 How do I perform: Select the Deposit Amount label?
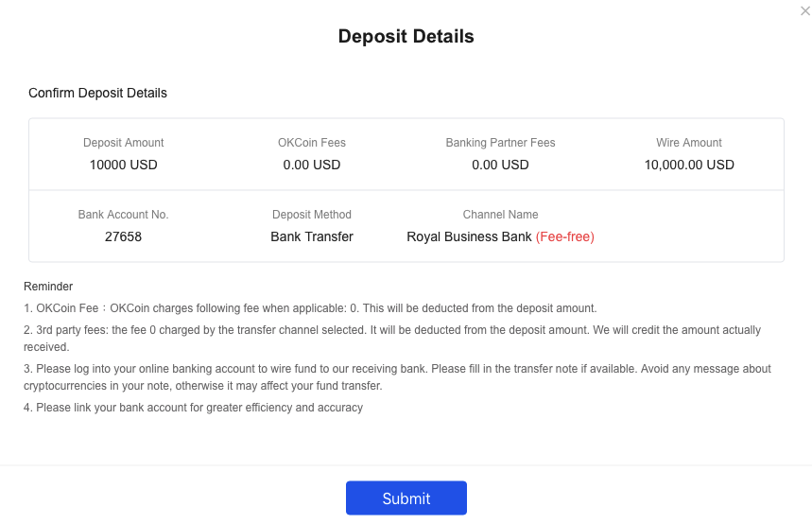point(123,143)
